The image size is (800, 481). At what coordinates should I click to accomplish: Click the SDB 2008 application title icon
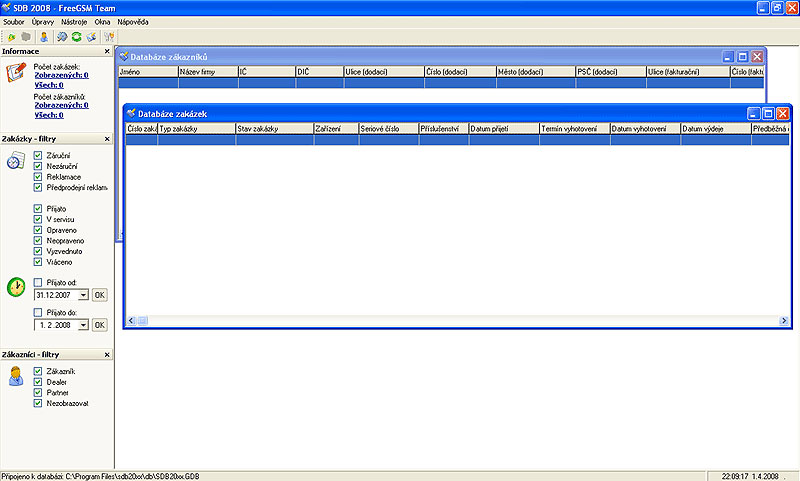point(6,8)
